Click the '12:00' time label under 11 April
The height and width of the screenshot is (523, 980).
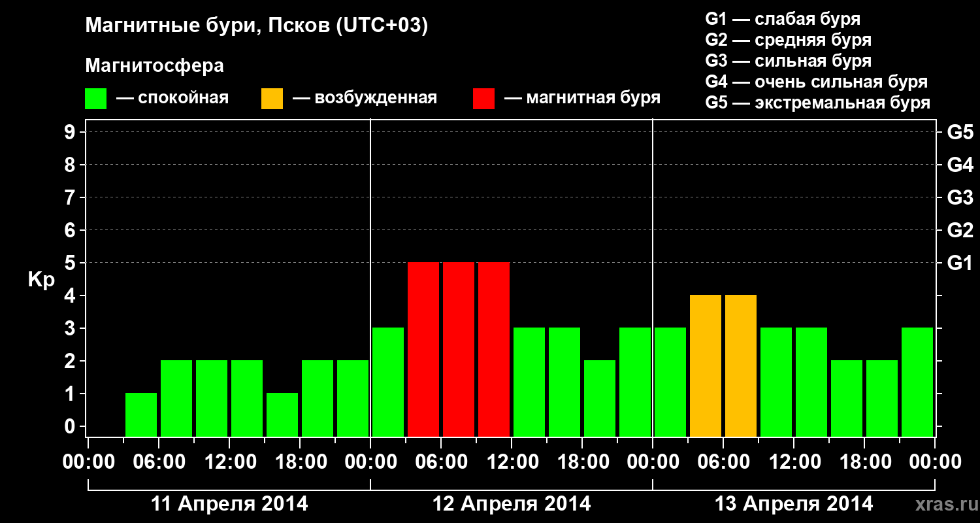click(x=229, y=462)
